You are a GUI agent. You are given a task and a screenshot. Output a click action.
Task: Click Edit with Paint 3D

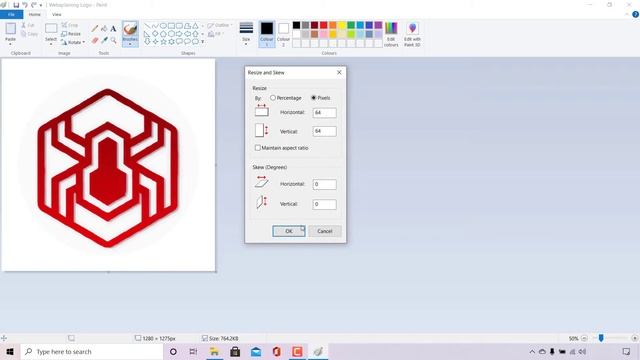(x=412, y=34)
